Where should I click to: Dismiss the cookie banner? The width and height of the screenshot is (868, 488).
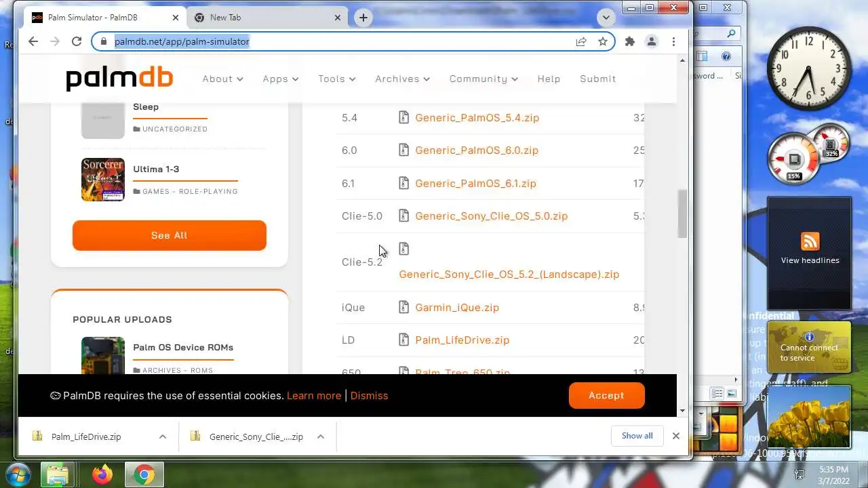(x=369, y=396)
